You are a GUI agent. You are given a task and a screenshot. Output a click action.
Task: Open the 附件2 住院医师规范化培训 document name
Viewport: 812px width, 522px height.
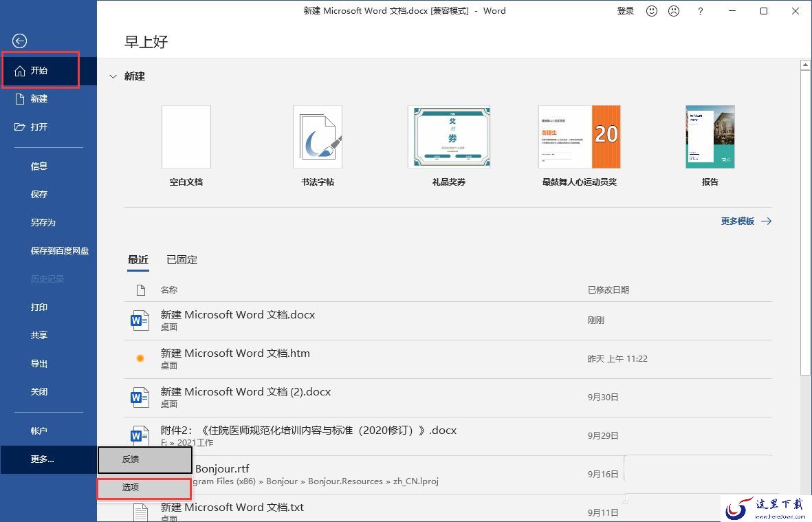pyautogui.click(x=309, y=431)
